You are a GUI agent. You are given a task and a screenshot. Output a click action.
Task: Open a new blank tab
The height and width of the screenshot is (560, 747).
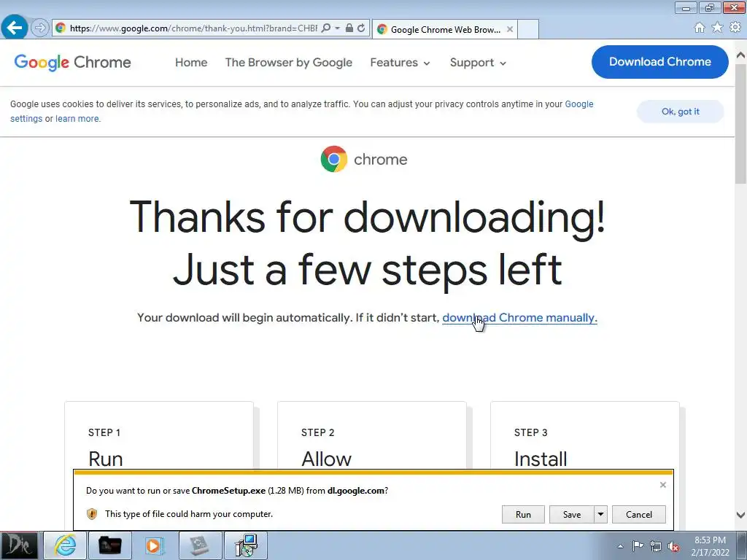pos(528,29)
